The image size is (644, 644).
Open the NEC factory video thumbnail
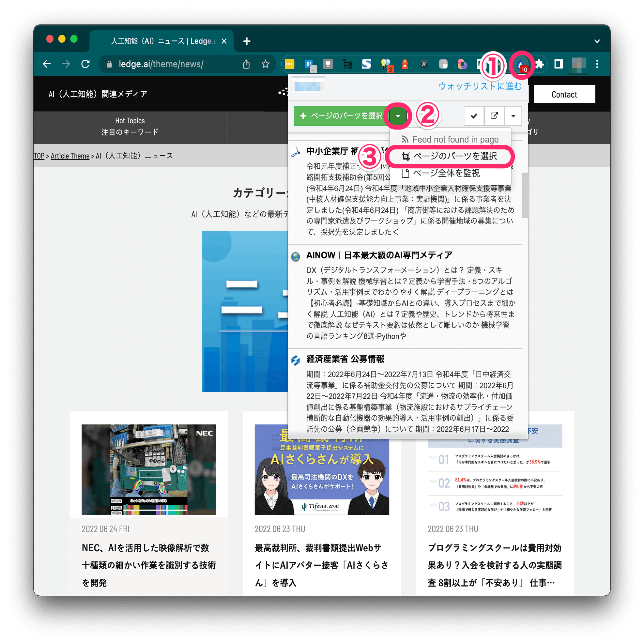click(x=149, y=469)
